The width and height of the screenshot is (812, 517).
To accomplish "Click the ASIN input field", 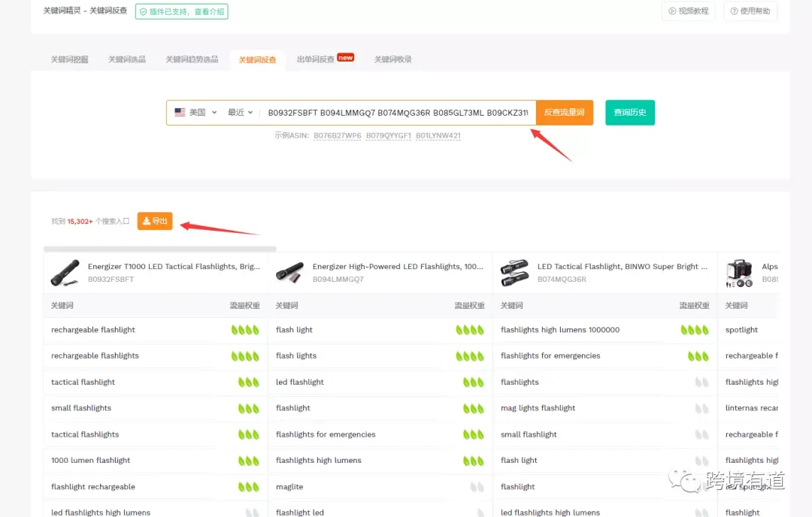I will coord(398,113).
